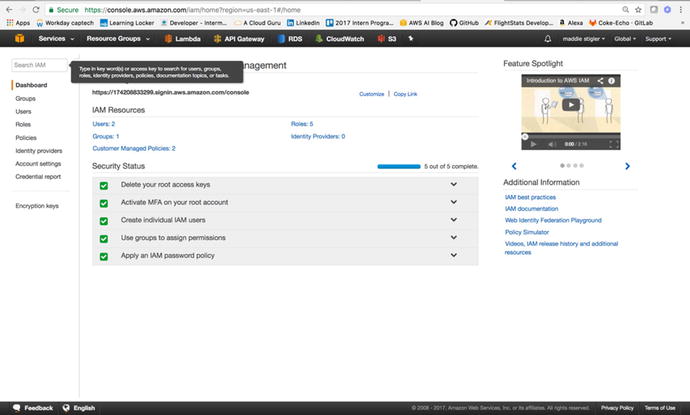Viewport: 690px width, 415px height.
Task: Click green check for Delete your root access keys
Action: coord(103,185)
